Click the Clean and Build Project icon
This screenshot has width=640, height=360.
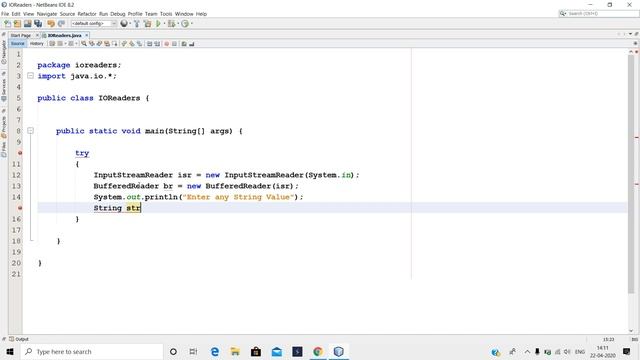(x=147, y=24)
